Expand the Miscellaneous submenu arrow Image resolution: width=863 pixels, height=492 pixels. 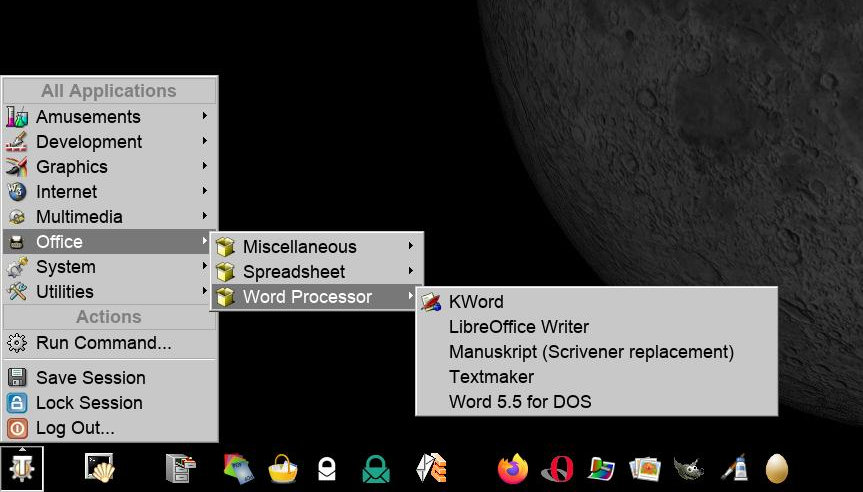[411, 245]
